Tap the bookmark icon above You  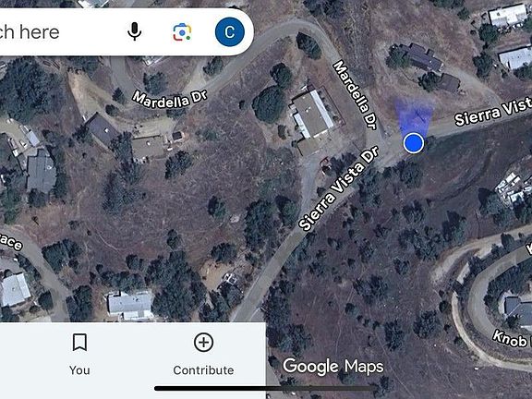(x=79, y=342)
